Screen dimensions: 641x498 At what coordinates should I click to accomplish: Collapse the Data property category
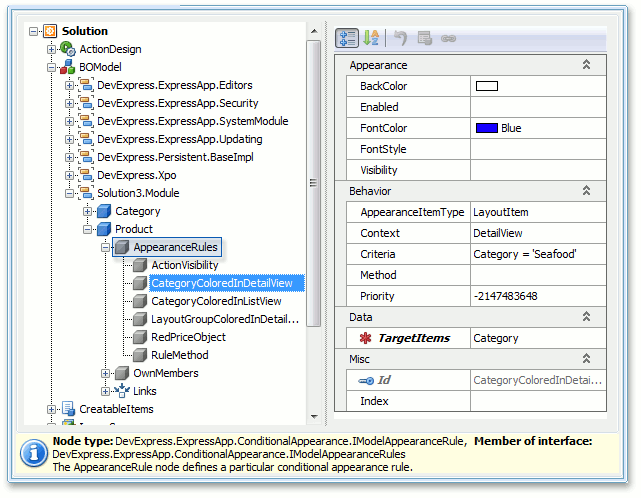click(586, 316)
